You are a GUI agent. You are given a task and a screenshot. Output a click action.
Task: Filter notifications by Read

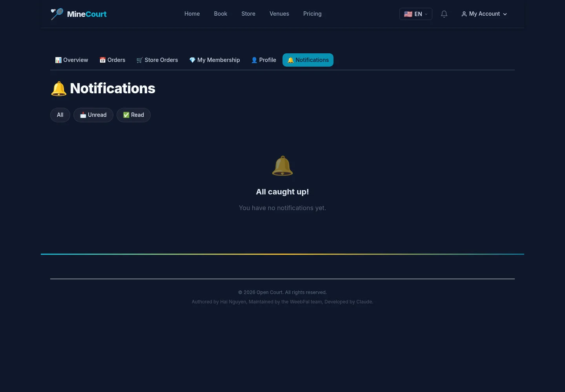point(133,115)
